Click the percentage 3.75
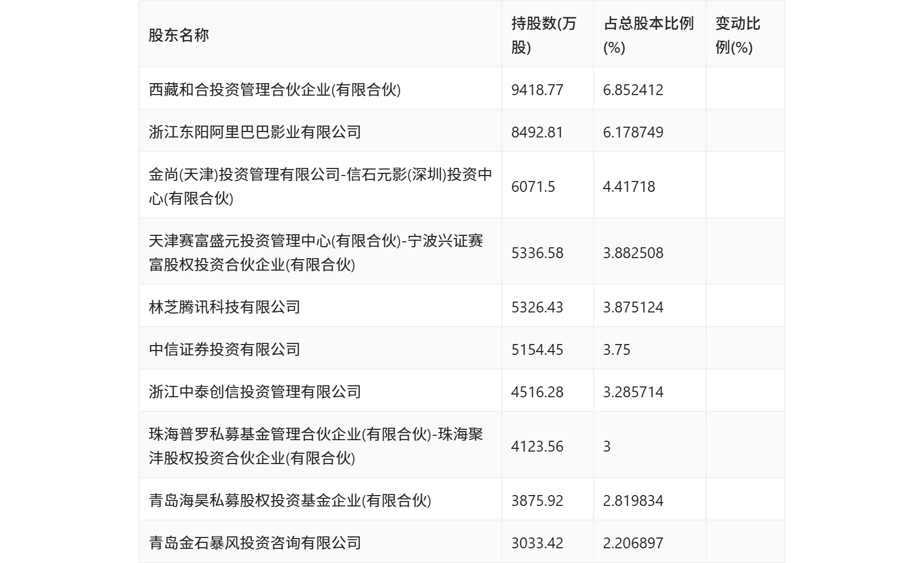 [616, 349]
